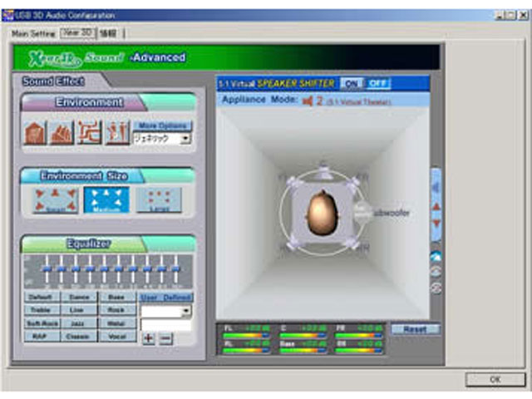Screen dimensions: 532x399
Task: Click the FR channel level bar
Action: (358, 336)
